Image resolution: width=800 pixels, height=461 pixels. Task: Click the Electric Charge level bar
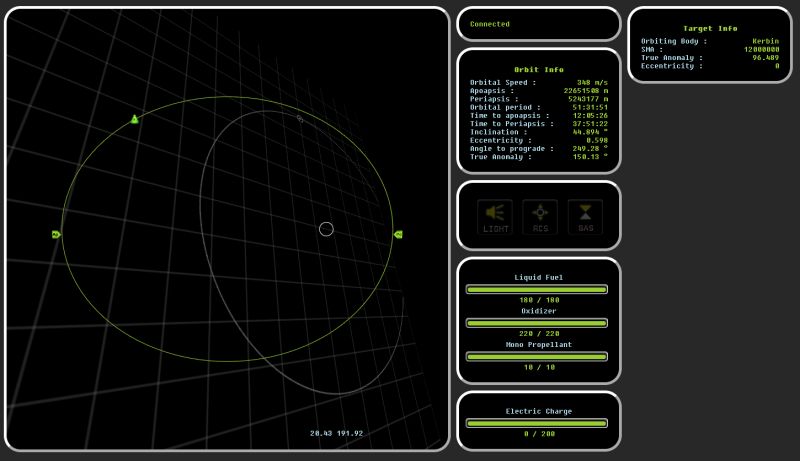(537, 423)
